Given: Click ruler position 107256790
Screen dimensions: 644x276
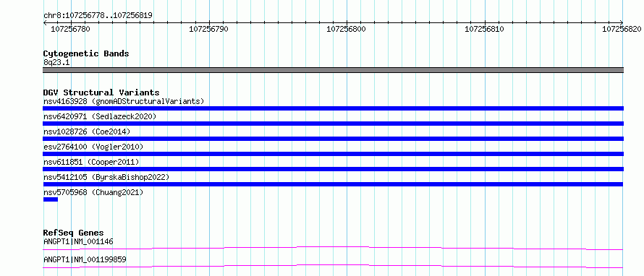Looking at the screenshot, I should [208, 29].
